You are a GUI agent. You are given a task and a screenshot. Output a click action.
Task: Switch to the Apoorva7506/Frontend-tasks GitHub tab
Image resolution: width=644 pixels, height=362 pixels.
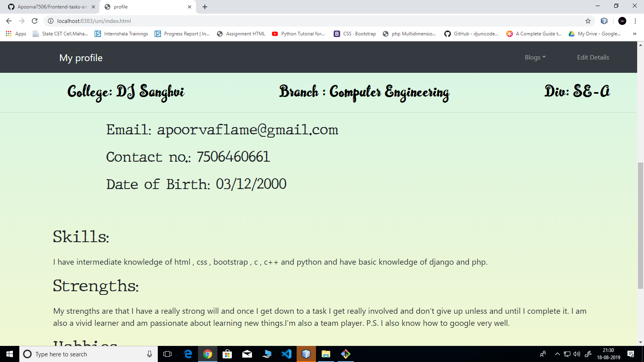[51, 7]
